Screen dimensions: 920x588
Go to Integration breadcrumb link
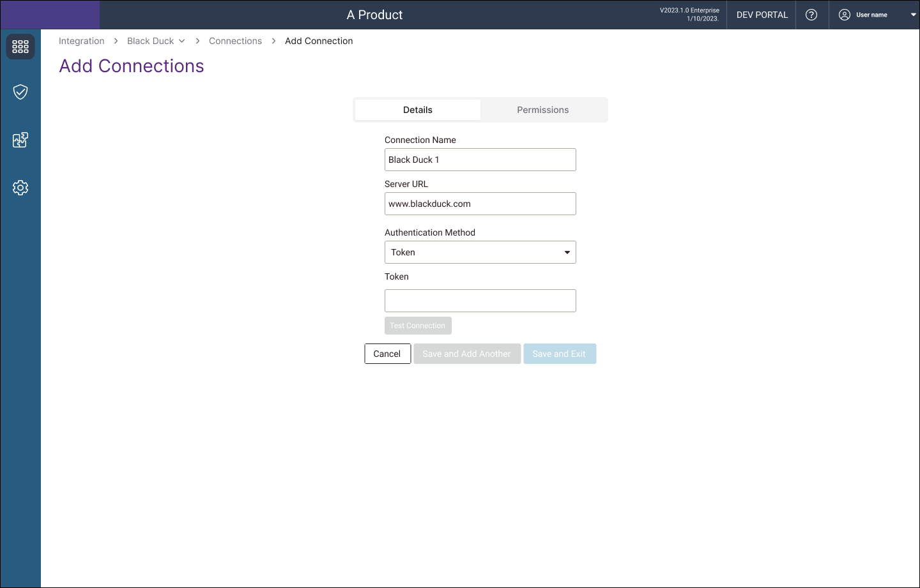pos(81,41)
